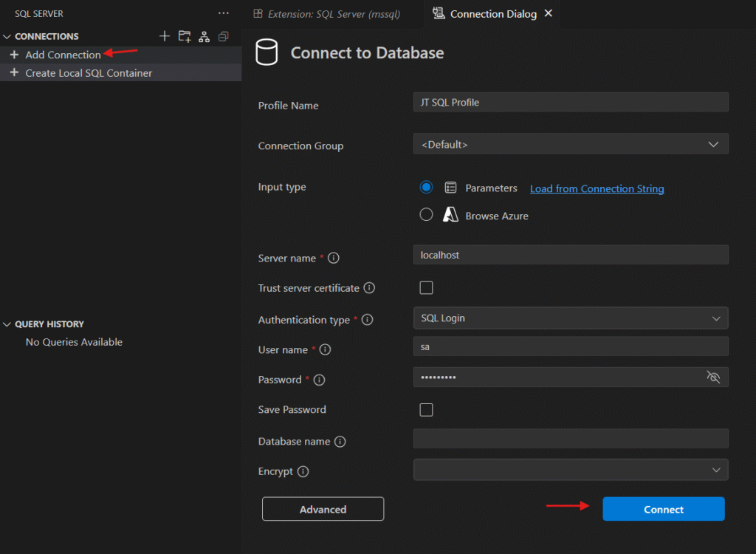
Task: Click the collapse all icon in Connections
Action: [x=223, y=36]
